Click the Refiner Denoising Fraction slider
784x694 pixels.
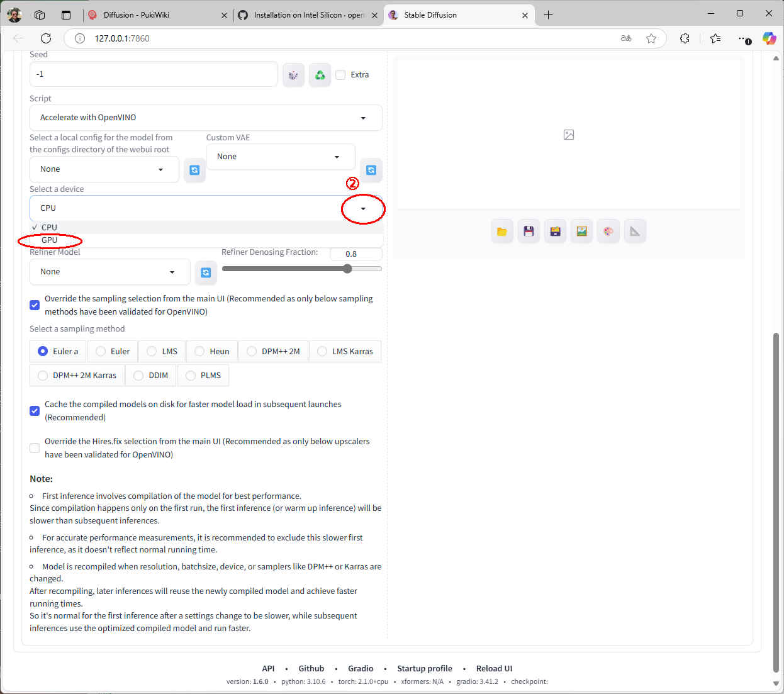pos(301,269)
